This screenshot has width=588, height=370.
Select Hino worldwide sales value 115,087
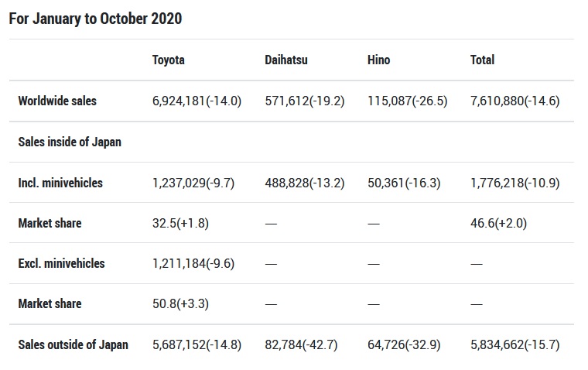point(408,101)
